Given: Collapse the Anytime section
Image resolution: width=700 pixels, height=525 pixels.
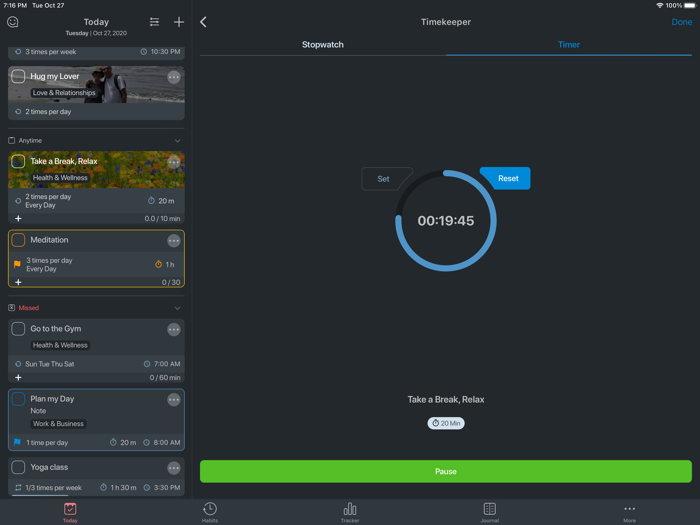Looking at the screenshot, I should point(178,141).
